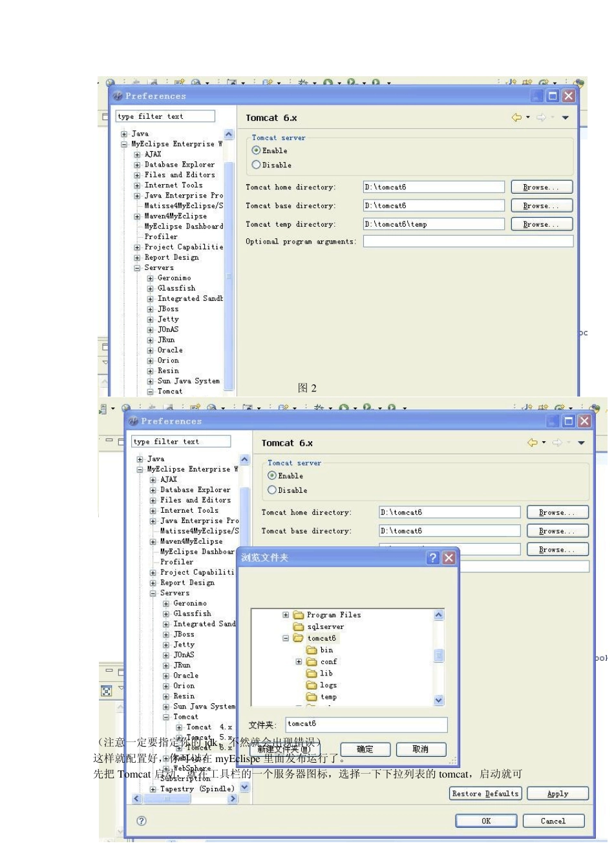Click the conf folder icon in folder browser
Viewport: 614px width, 868px height.
click(312, 661)
